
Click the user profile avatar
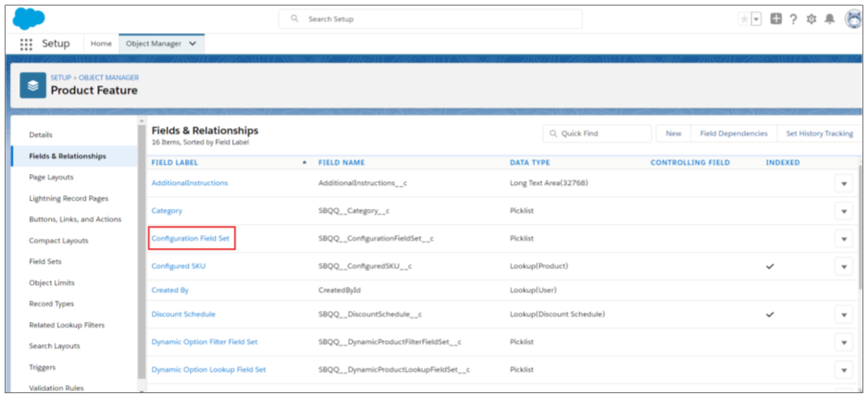point(853,19)
